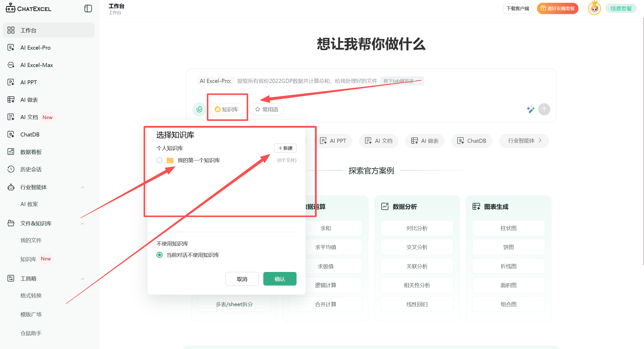The height and width of the screenshot is (349, 644).
Task: Click 下载客户端 button
Action: pos(518,8)
